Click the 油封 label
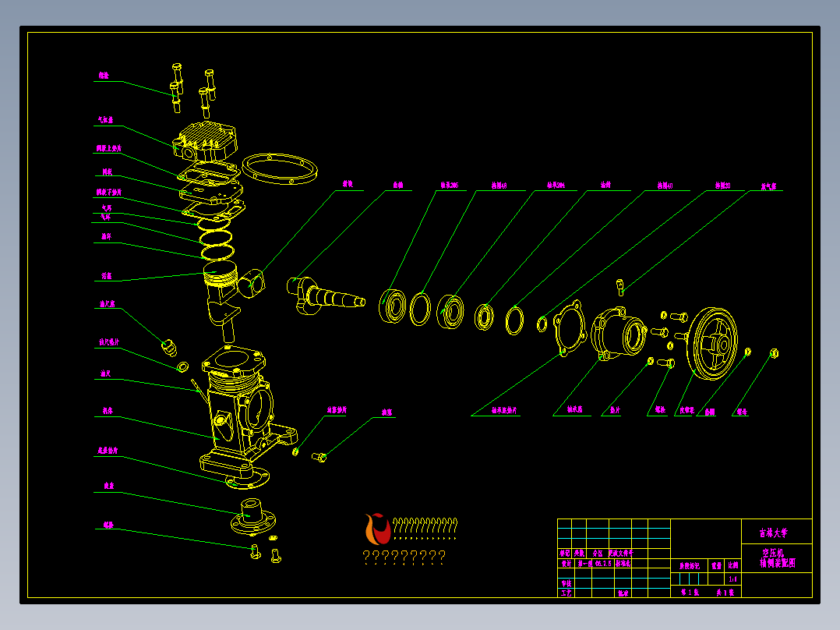The width and height of the screenshot is (840, 630). tap(605, 185)
